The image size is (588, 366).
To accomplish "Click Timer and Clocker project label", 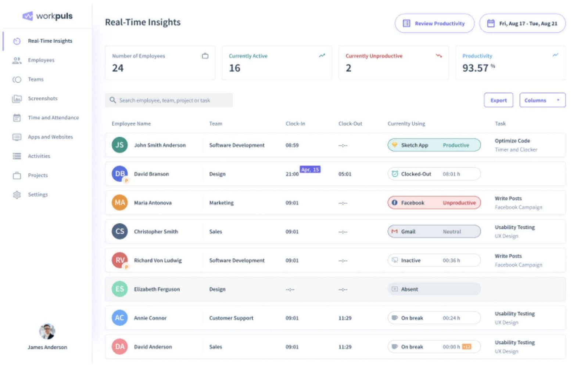I will tap(516, 150).
